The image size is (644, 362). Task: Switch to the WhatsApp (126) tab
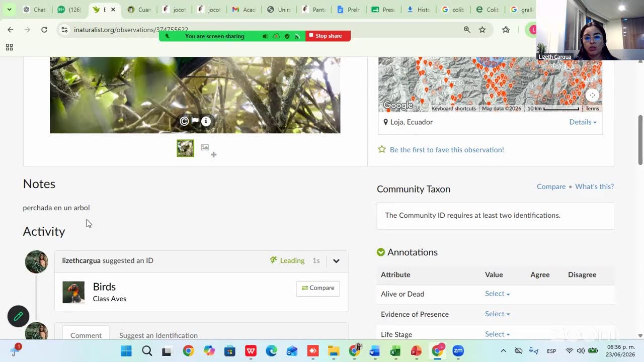(69, 10)
